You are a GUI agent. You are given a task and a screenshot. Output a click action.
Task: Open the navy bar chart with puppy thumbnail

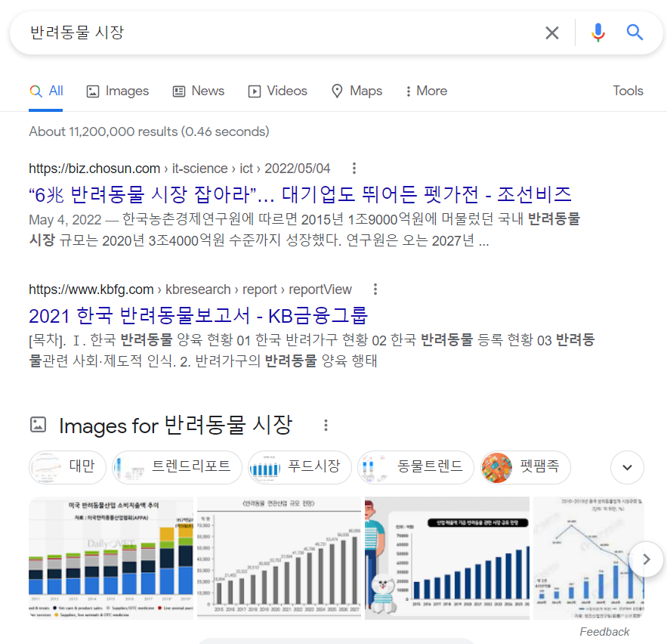point(447,558)
